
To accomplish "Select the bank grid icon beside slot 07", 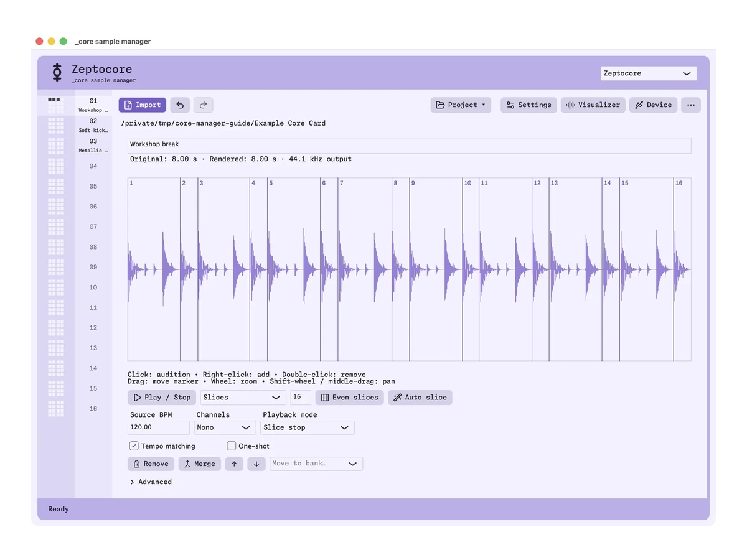I will click(x=56, y=226).
